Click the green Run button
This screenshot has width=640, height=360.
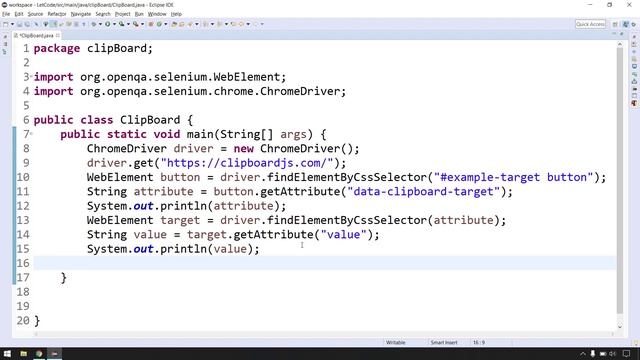point(108,24)
